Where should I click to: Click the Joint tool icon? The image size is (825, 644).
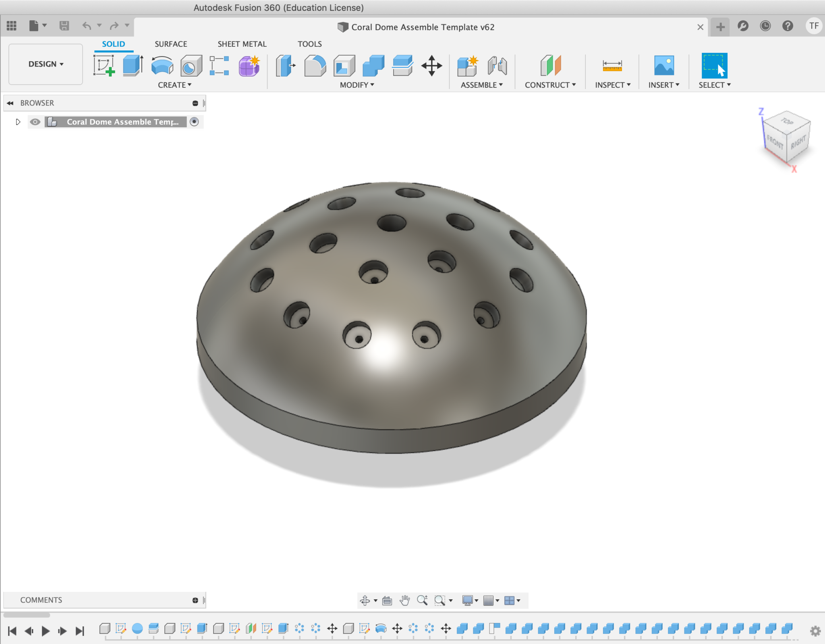coord(497,66)
